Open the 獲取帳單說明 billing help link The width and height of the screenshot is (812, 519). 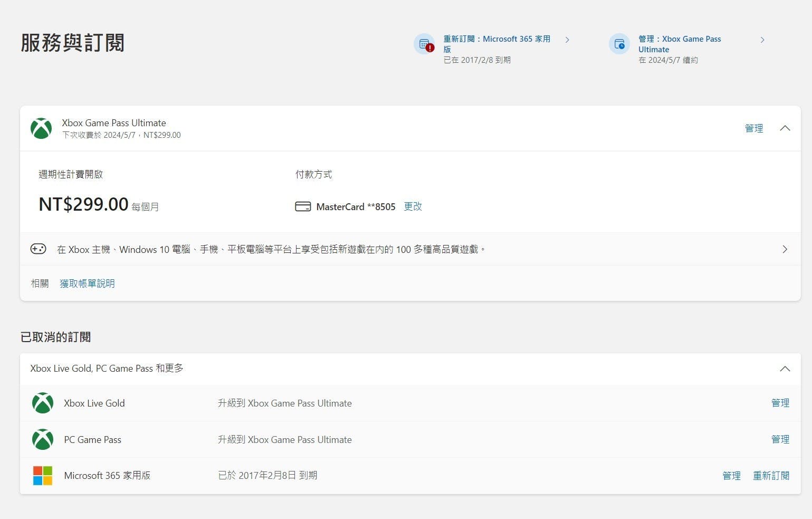click(87, 284)
